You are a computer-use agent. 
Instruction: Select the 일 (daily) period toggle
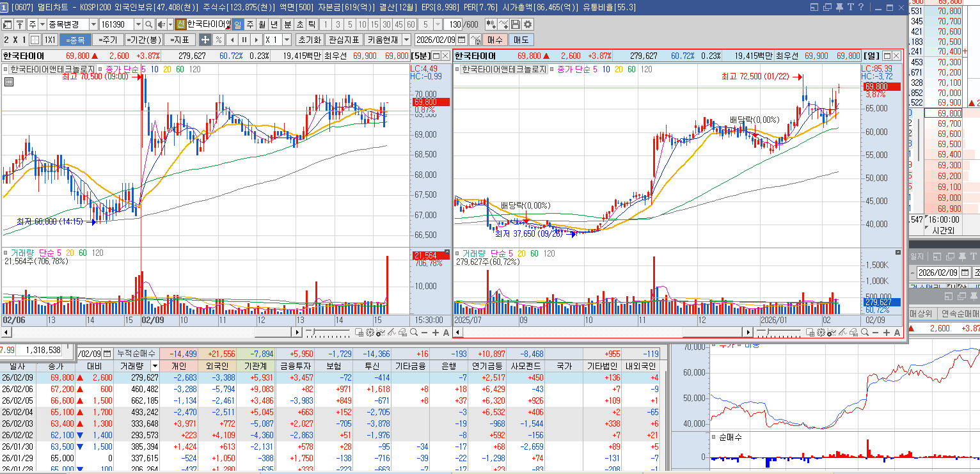(x=237, y=24)
